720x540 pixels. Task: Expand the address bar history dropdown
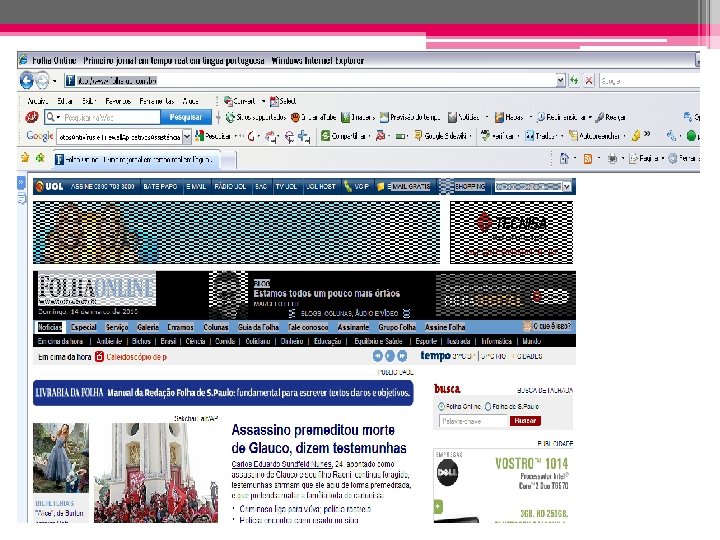(560, 81)
